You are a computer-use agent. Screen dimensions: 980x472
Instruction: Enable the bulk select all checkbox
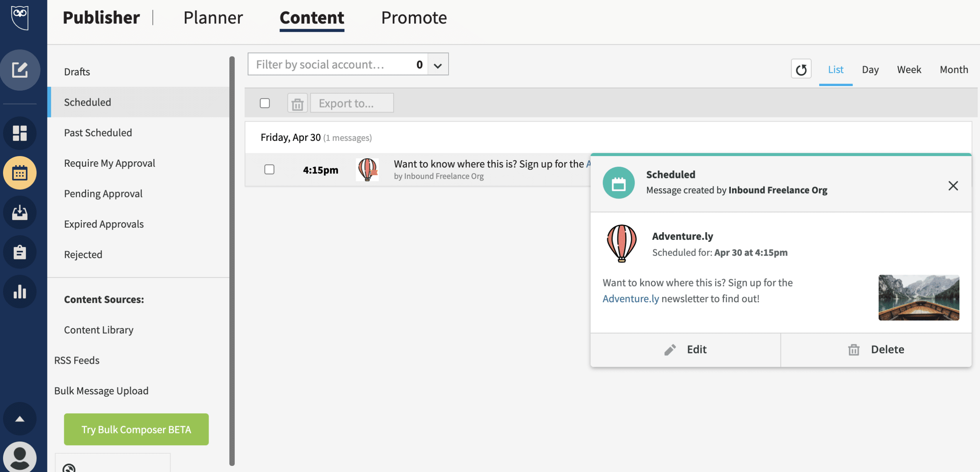pyautogui.click(x=265, y=103)
